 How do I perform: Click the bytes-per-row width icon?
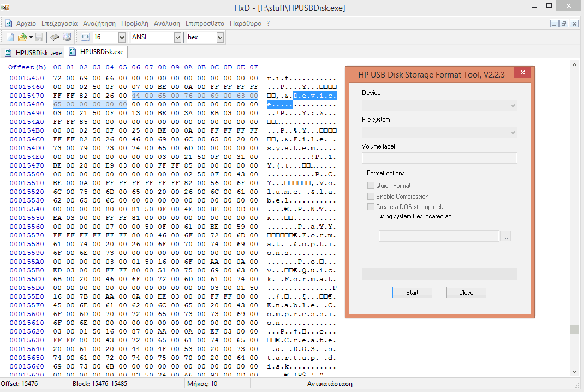85,37
